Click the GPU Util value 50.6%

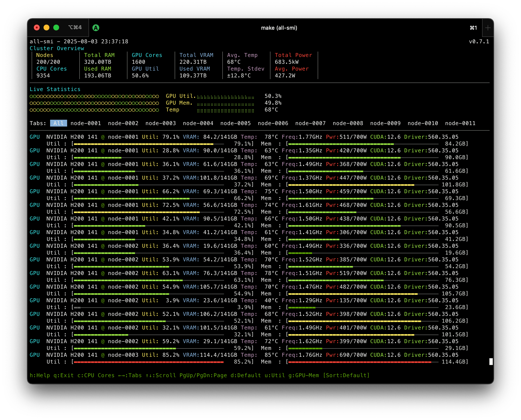140,75
